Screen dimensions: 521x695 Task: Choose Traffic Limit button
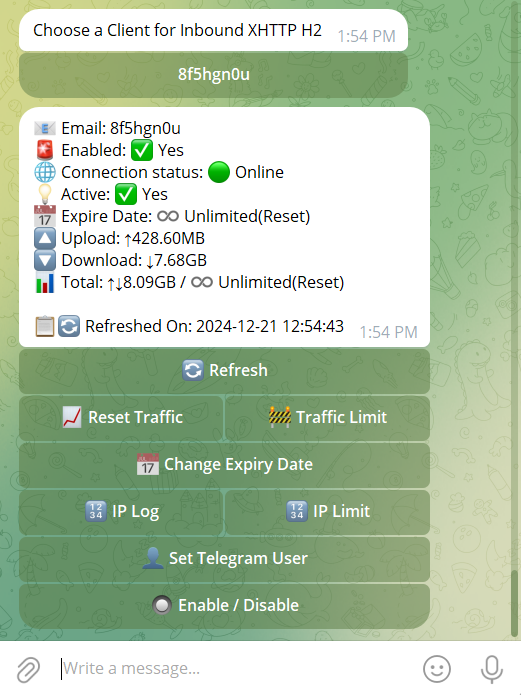(328, 418)
